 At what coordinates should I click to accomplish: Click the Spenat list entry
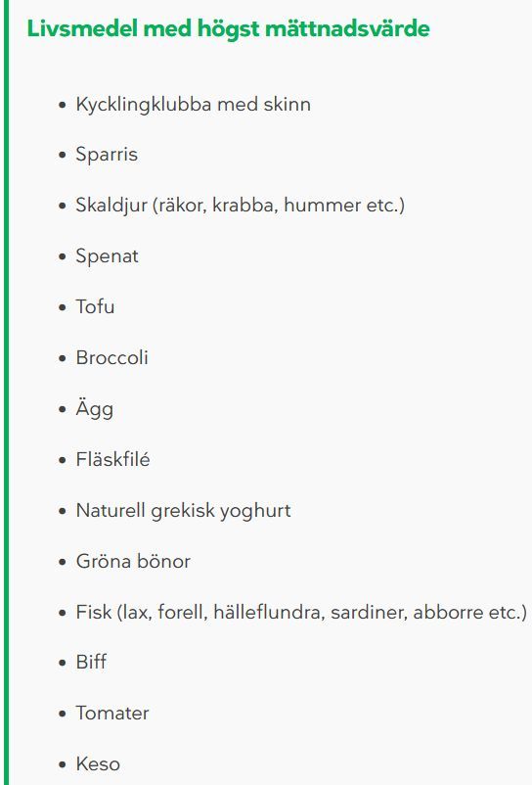tap(107, 256)
